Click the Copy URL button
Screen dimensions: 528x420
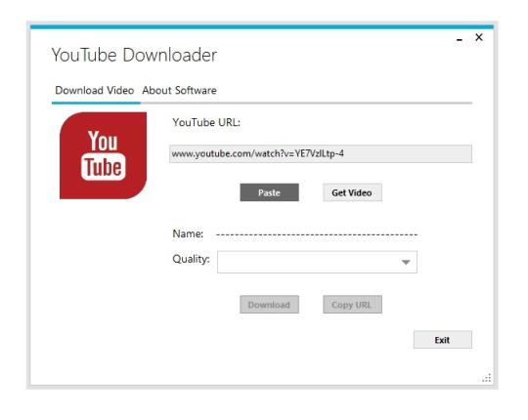[x=352, y=305]
